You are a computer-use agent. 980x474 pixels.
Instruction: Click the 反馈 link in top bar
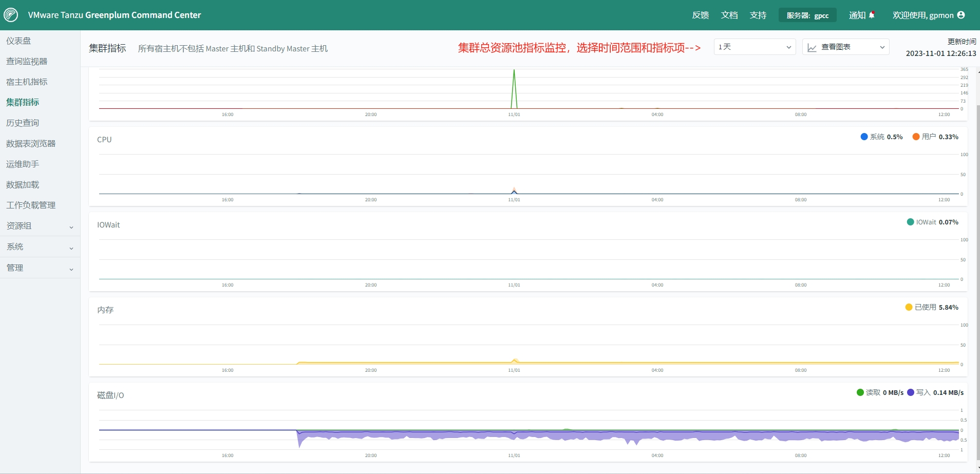[701, 15]
